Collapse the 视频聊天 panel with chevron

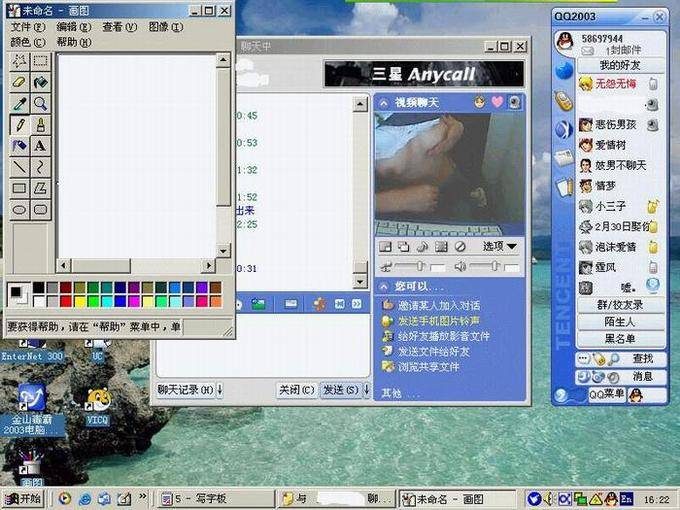[383, 103]
